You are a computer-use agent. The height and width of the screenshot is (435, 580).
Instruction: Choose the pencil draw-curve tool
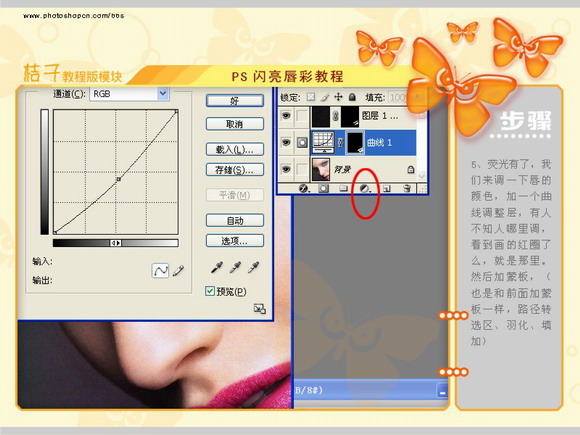coord(178,271)
